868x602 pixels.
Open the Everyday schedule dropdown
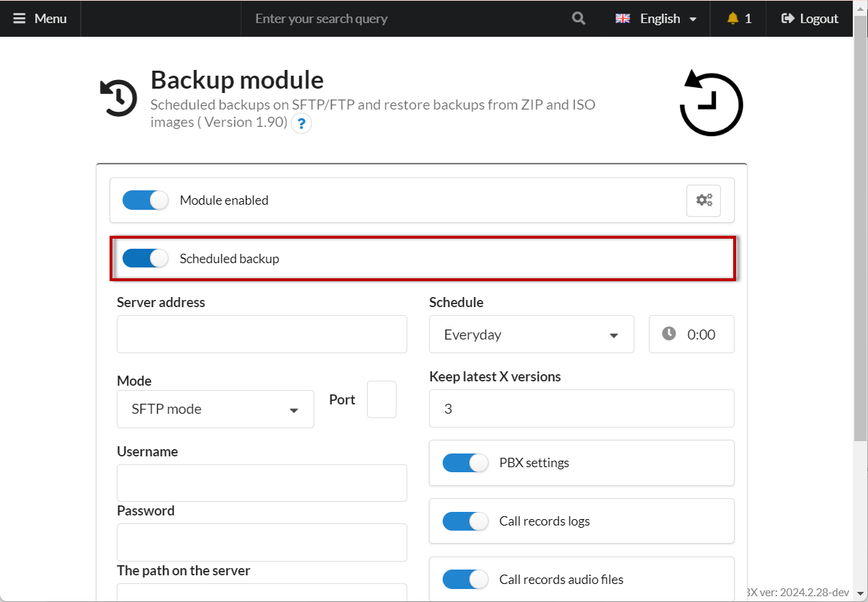click(x=531, y=335)
